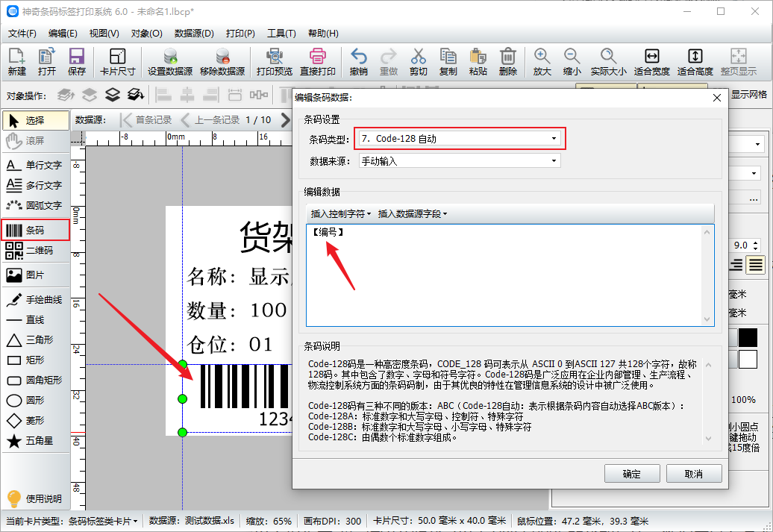The image size is (773, 532).
Task: Toggle the justify alignment button
Action: [x=756, y=264]
